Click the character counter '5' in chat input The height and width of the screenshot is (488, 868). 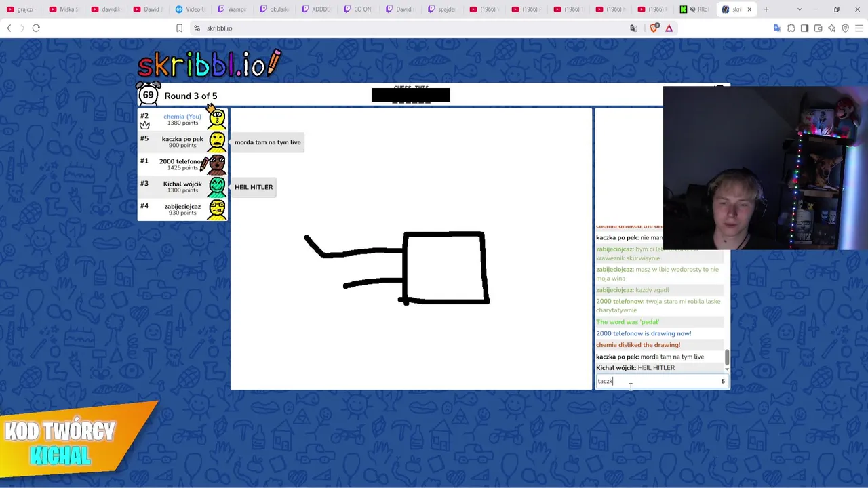pos(723,381)
